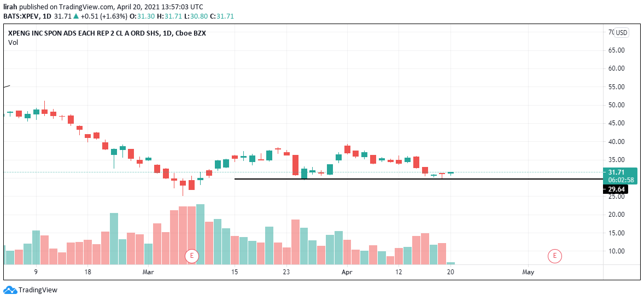Click the green up-arrow in the header
This screenshot has width=644, height=300.
coord(76,16)
